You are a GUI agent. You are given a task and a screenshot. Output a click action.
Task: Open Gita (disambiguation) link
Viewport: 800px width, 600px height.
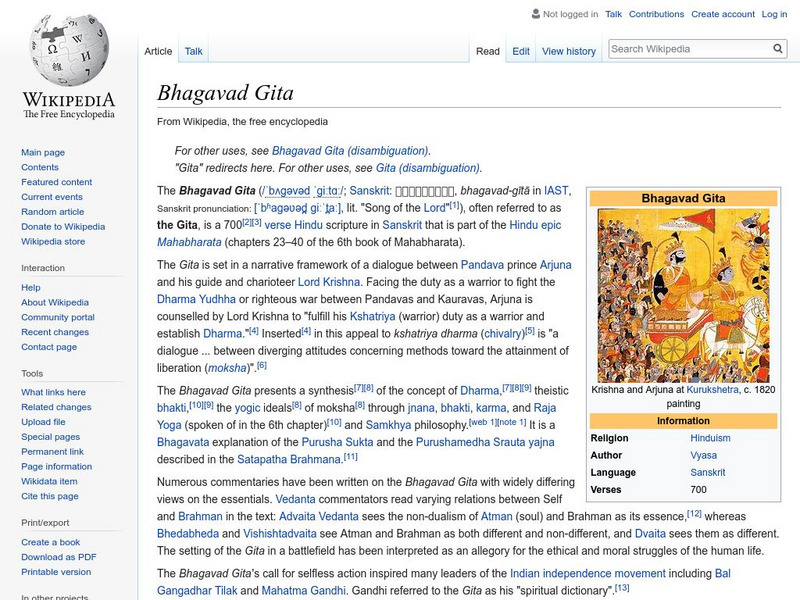tap(428, 168)
